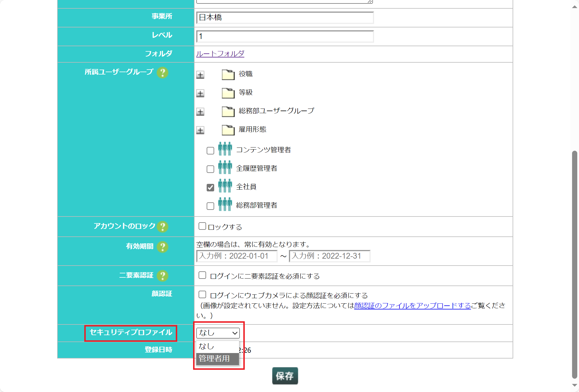Open help for 所属ユーザーグループ
The image size is (579, 392).
coord(163,72)
